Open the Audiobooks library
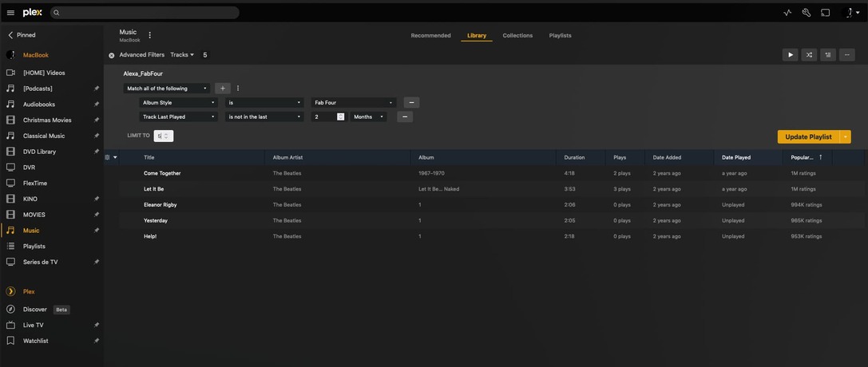Image resolution: width=868 pixels, height=367 pixels. pos(39,105)
